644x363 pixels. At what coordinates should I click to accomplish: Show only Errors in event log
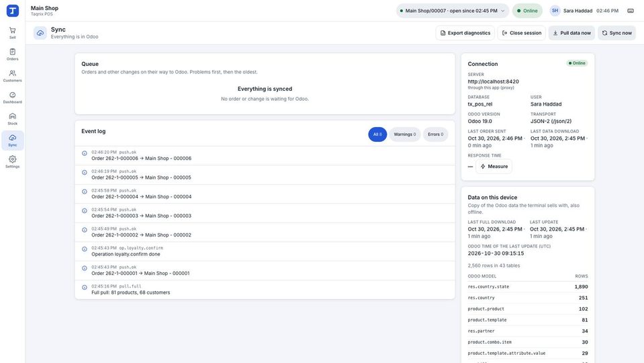tap(435, 134)
